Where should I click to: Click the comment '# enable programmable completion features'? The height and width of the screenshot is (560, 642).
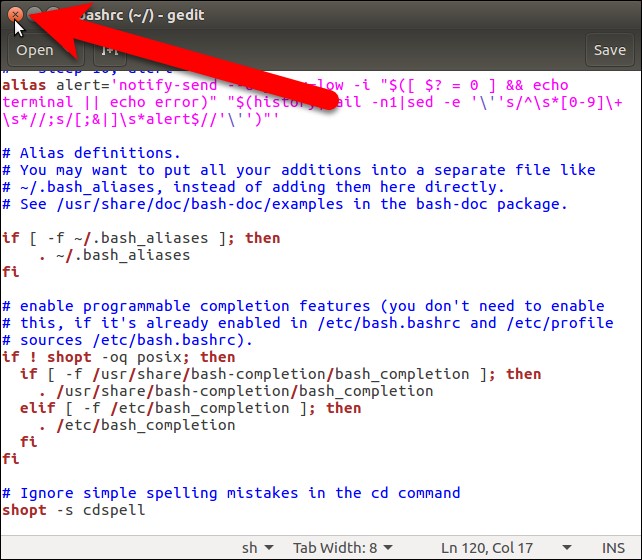coord(303,306)
